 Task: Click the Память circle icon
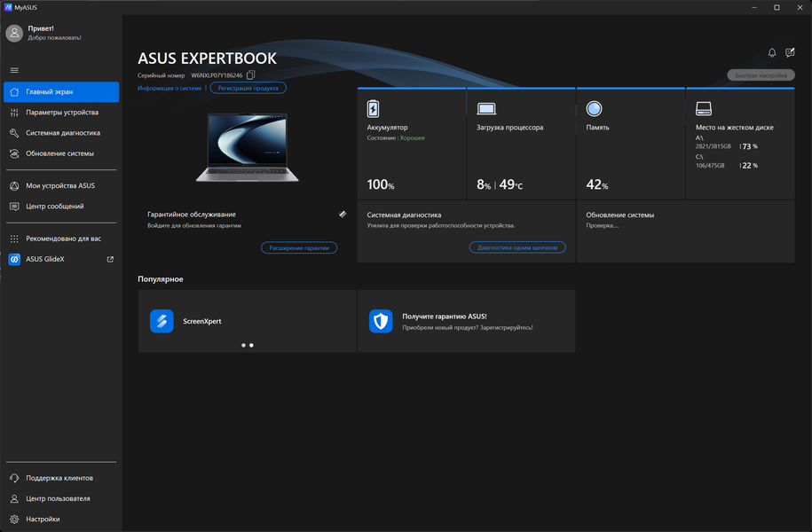594,109
